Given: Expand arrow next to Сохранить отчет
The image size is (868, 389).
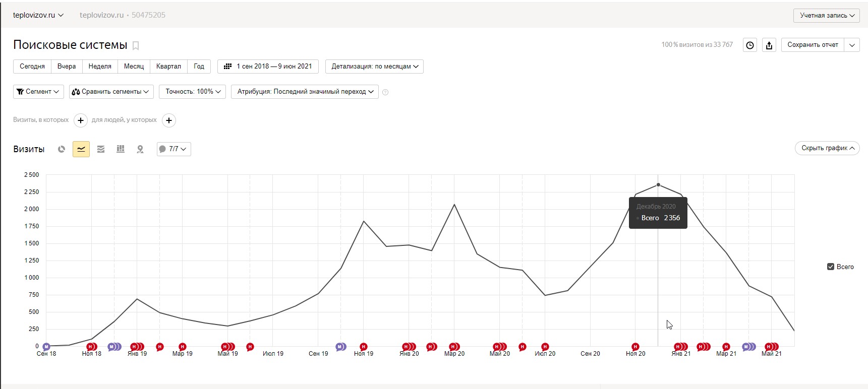Looking at the screenshot, I should pyautogui.click(x=852, y=45).
